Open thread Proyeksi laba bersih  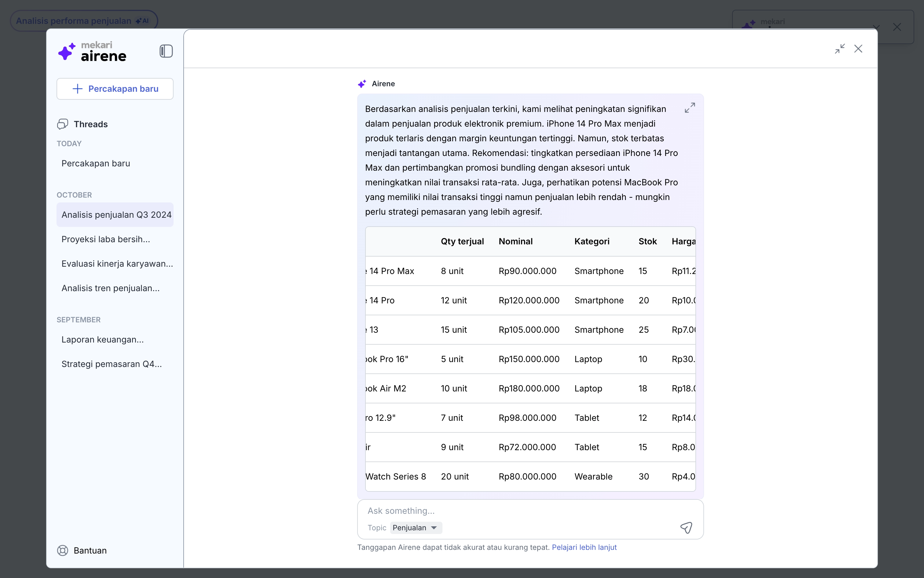coord(115,239)
